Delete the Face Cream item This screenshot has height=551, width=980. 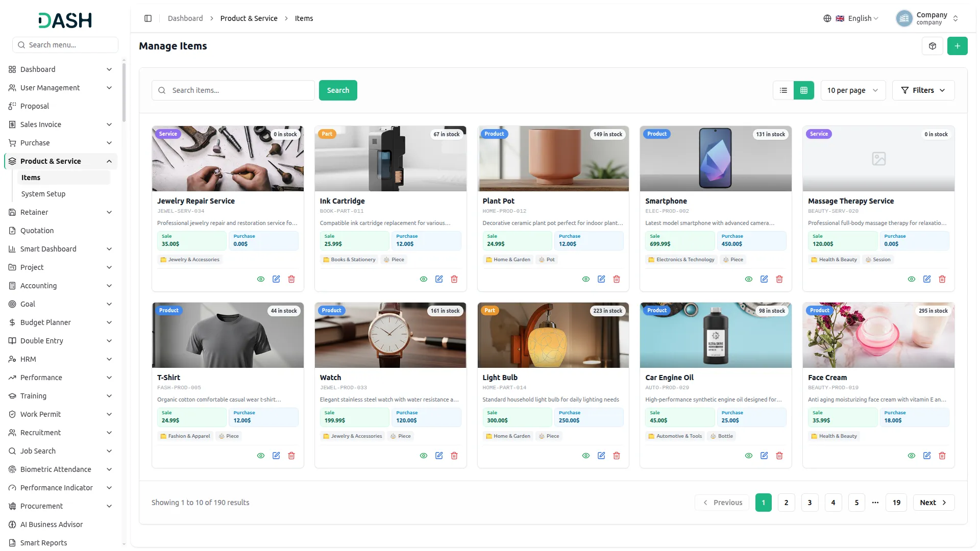click(x=942, y=456)
